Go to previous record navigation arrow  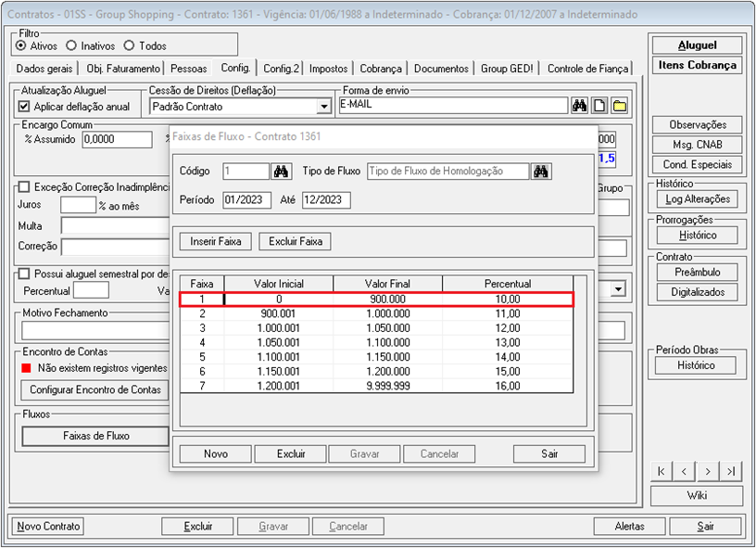pos(684,472)
